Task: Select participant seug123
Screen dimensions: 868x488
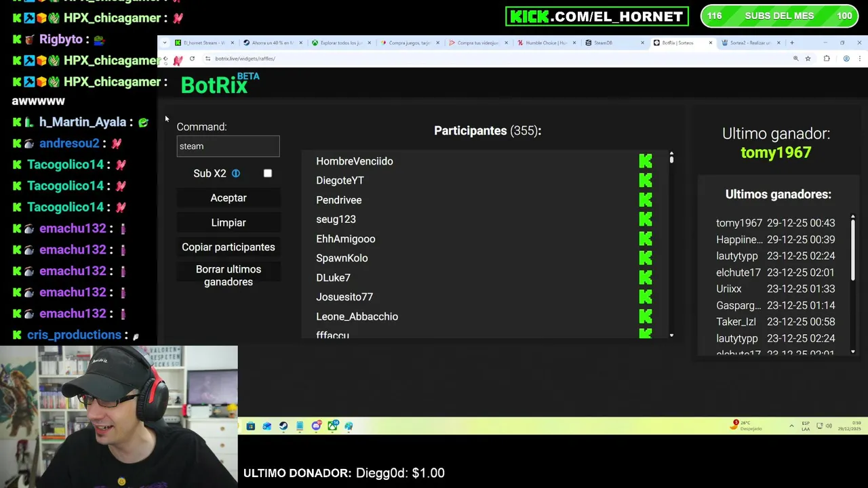Action: click(x=336, y=220)
